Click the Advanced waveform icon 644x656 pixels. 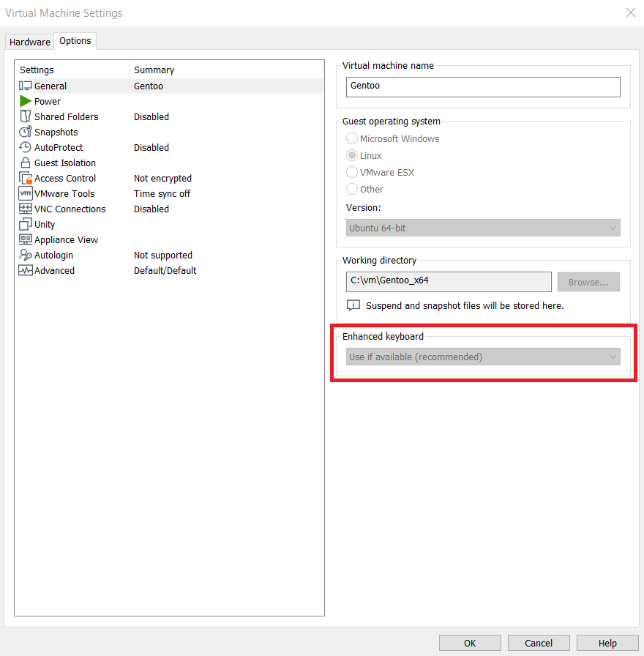click(26, 270)
